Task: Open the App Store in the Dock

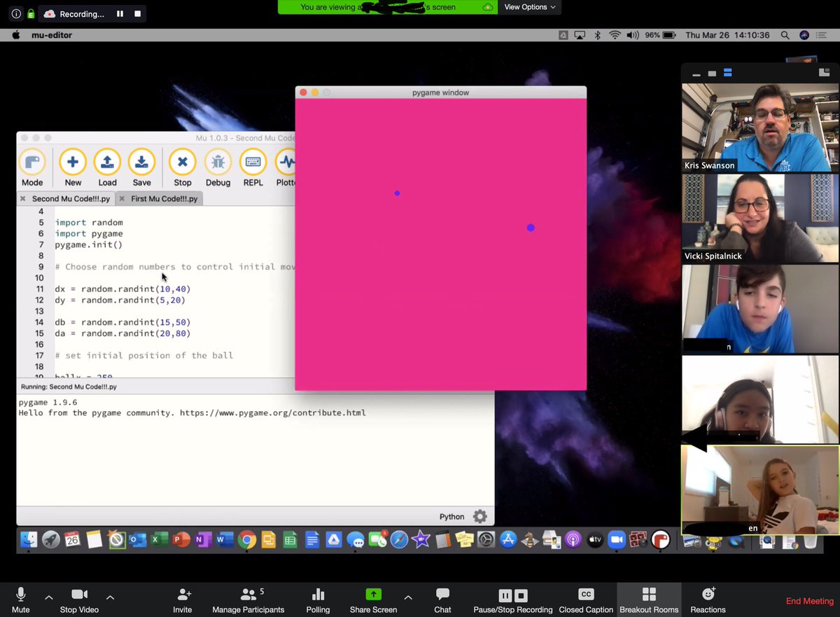Action: click(508, 540)
